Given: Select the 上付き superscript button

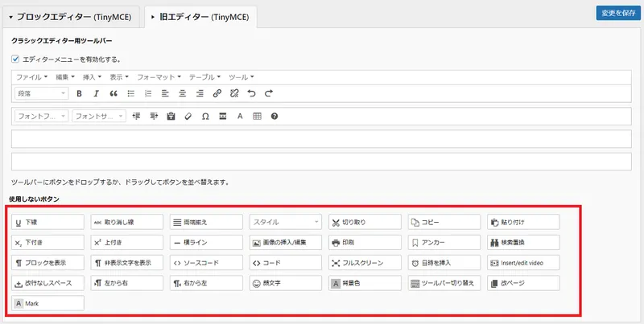Looking at the screenshot, I should [127, 242].
